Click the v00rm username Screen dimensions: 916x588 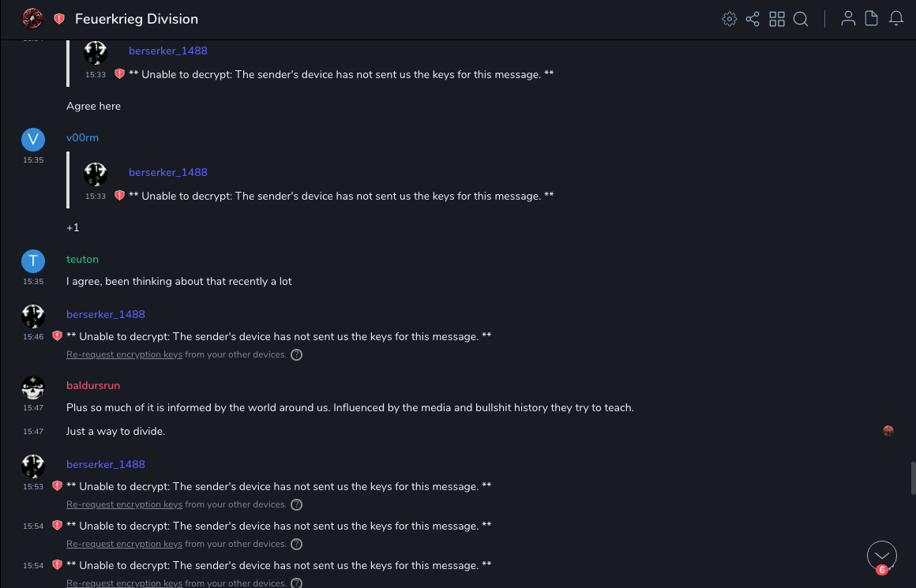click(x=82, y=137)
